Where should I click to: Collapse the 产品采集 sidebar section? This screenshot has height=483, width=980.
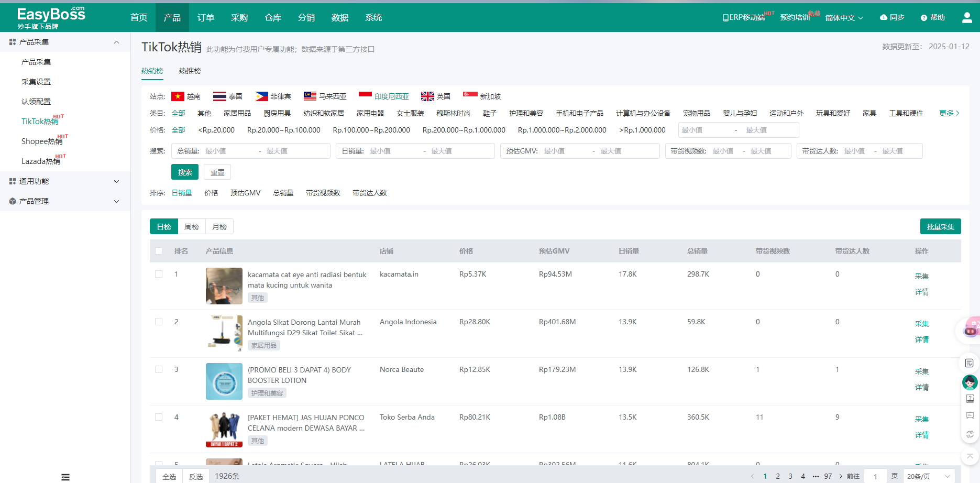click(65, 42)
